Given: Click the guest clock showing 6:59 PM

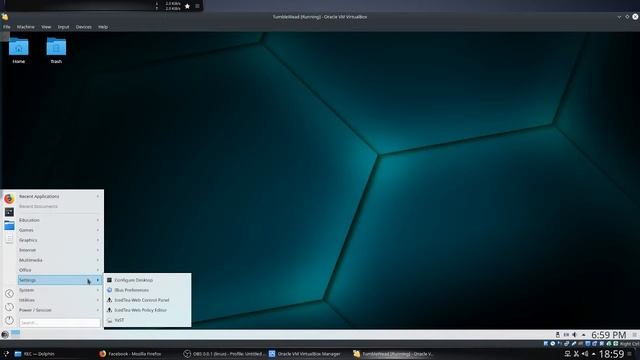Looking at the screenshot, I should click(x=609, y=335).
